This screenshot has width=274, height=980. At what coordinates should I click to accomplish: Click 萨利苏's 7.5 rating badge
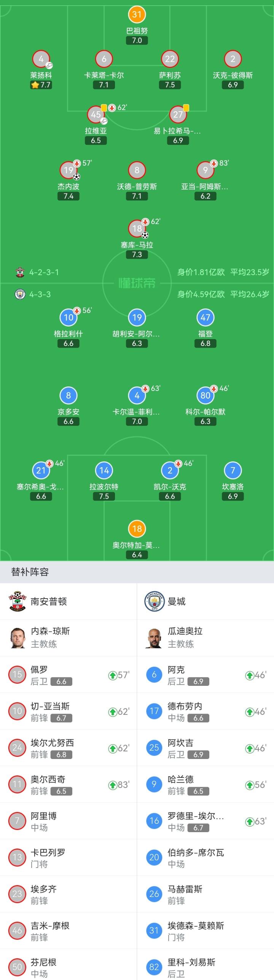click(x=170, y=85)
